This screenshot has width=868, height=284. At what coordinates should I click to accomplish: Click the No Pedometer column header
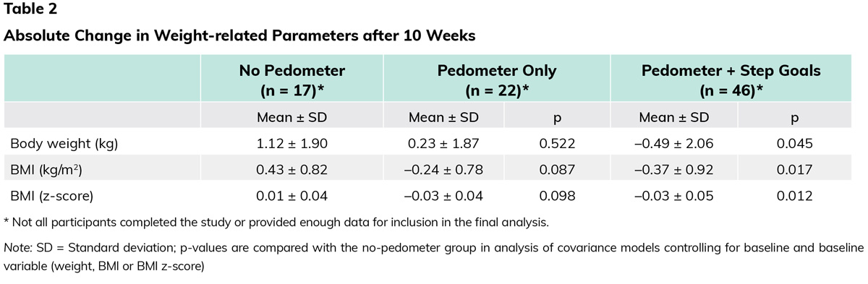pyautogui.click(x=292, y=80)
